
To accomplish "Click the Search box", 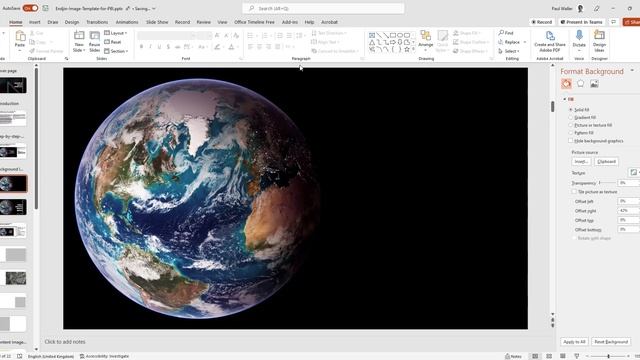I will point(323,8).
